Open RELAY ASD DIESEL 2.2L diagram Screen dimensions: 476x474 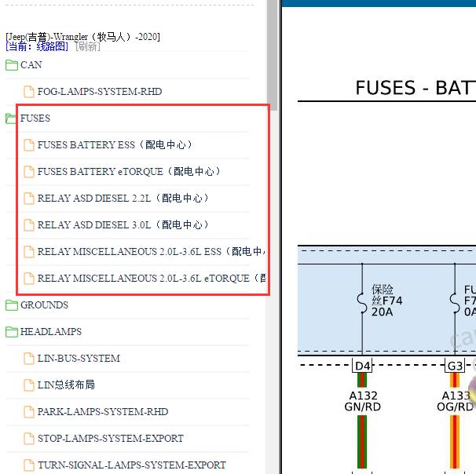click(x=123, y=199)
